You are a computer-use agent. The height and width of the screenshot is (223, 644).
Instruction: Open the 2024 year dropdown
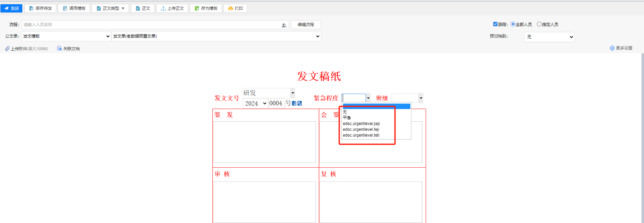pos(255,103)
